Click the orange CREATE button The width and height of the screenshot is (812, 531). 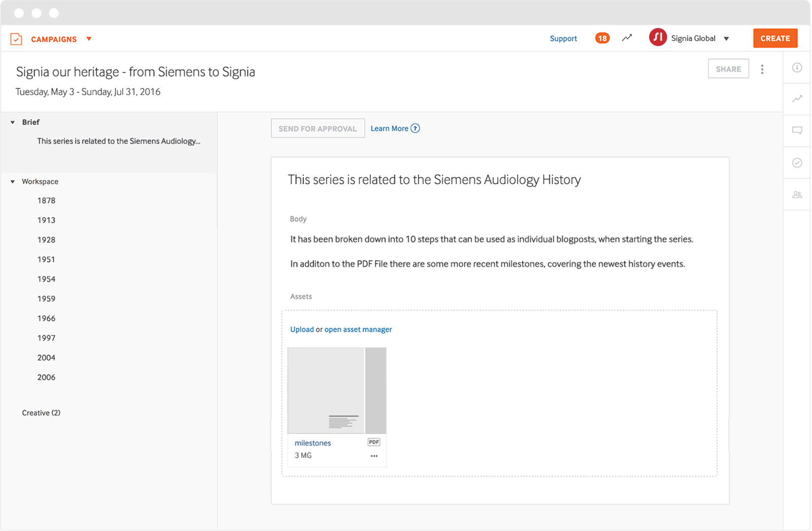point(775,38)
